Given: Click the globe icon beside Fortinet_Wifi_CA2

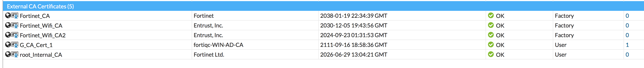Looking at the screenshot, I should (8, 35).
